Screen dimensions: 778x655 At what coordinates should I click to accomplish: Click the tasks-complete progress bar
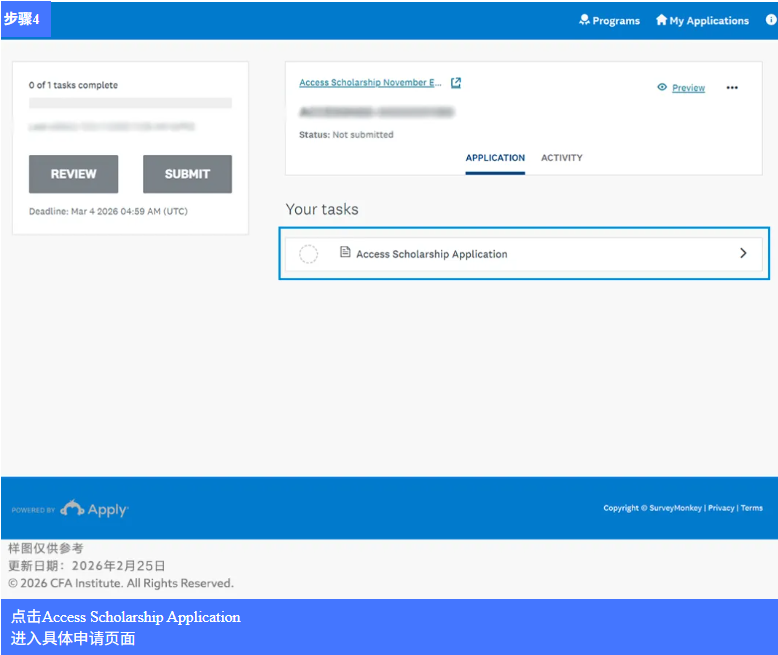(130, 103)
